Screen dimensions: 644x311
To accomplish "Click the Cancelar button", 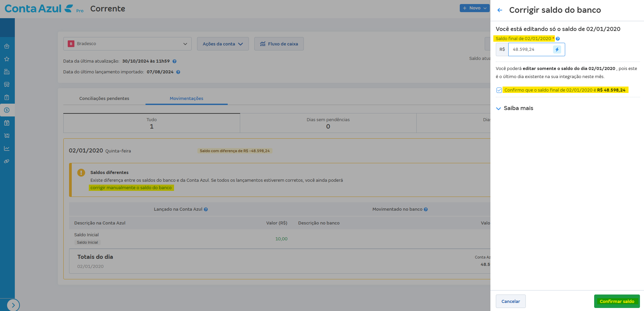I will [510, 301].
